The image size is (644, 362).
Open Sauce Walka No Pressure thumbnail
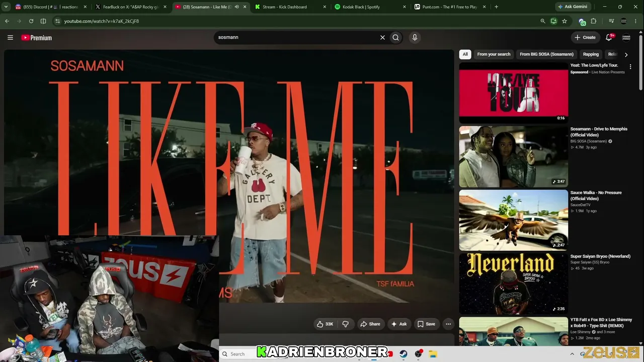[x=514, y=220]
